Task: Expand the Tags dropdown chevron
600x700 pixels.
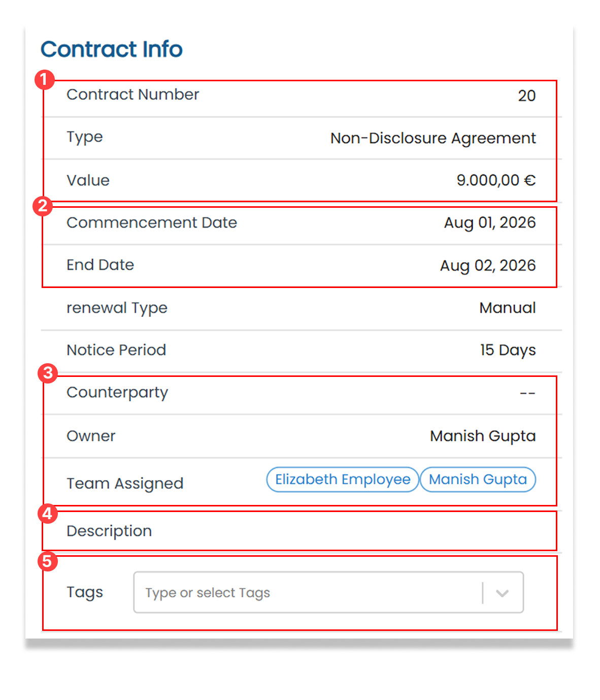Action: click(503, 593)
